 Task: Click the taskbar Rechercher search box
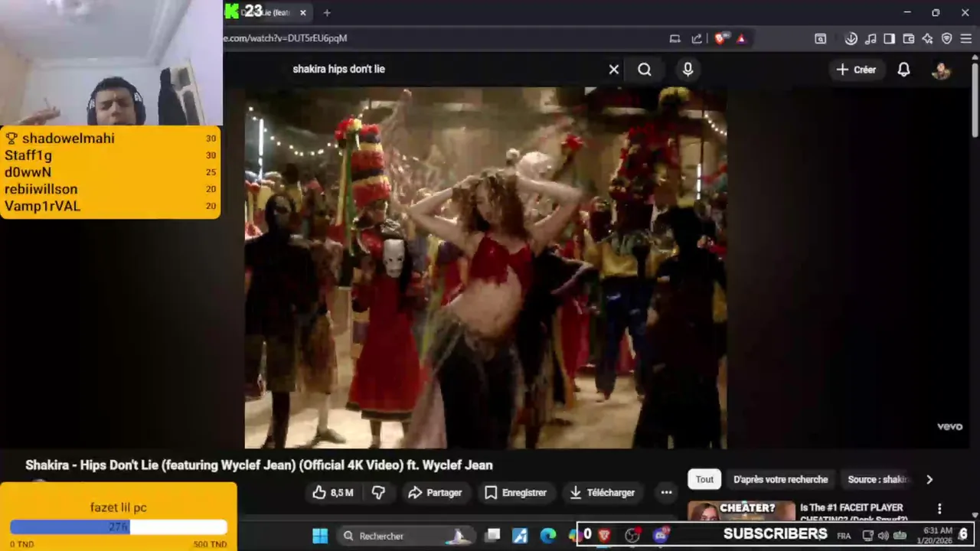coord(406,536)
